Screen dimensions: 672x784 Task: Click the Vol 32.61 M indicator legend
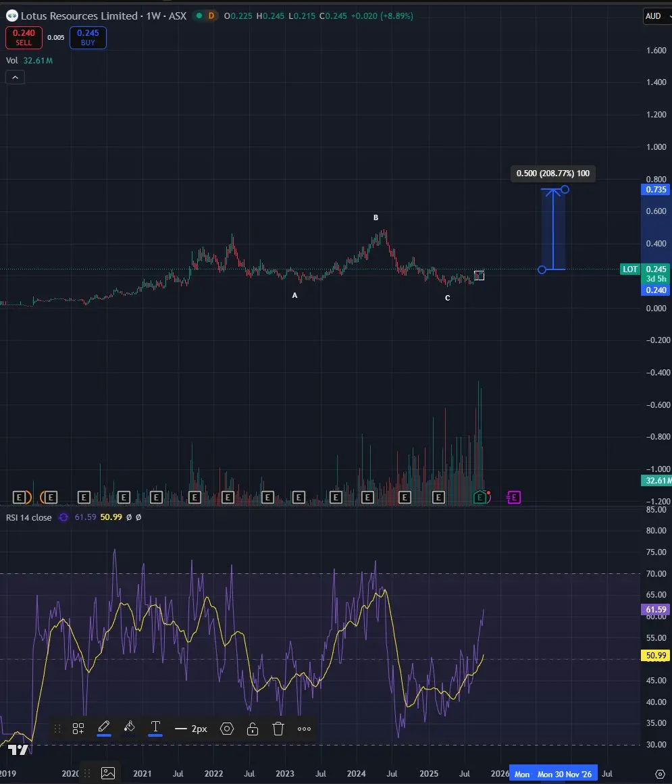pyautogui.click(x=29, y=61)
